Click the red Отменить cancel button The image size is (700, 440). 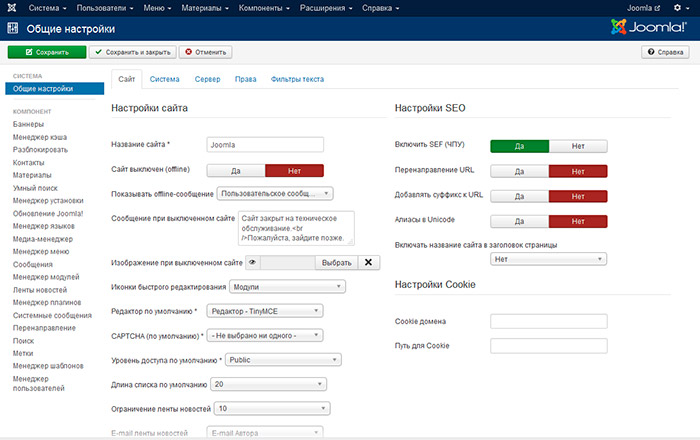(206, 51)
